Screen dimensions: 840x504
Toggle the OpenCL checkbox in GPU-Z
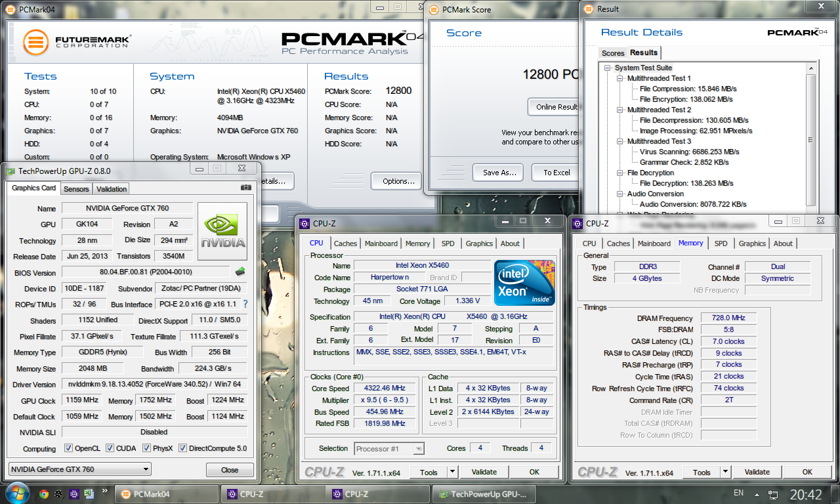tap(69, 449)
